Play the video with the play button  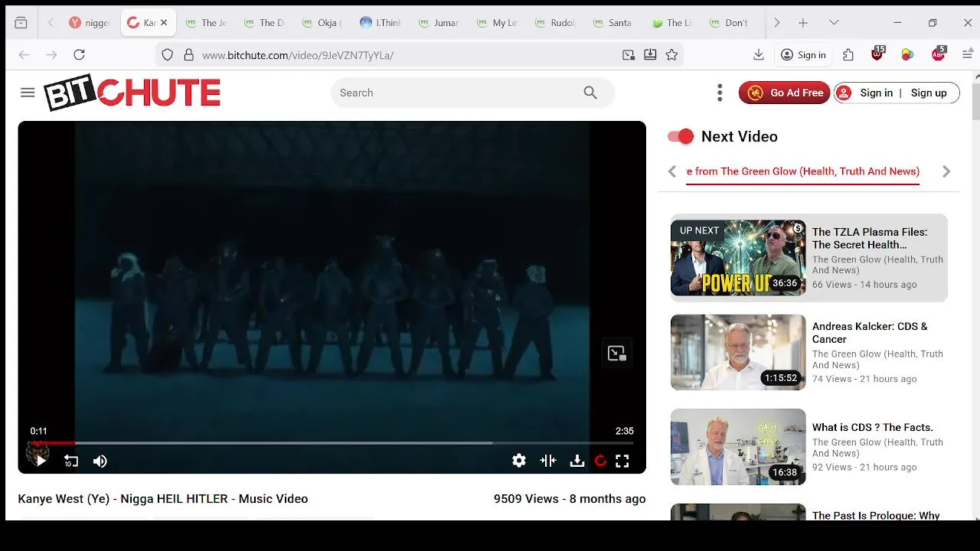pos(40,461)
